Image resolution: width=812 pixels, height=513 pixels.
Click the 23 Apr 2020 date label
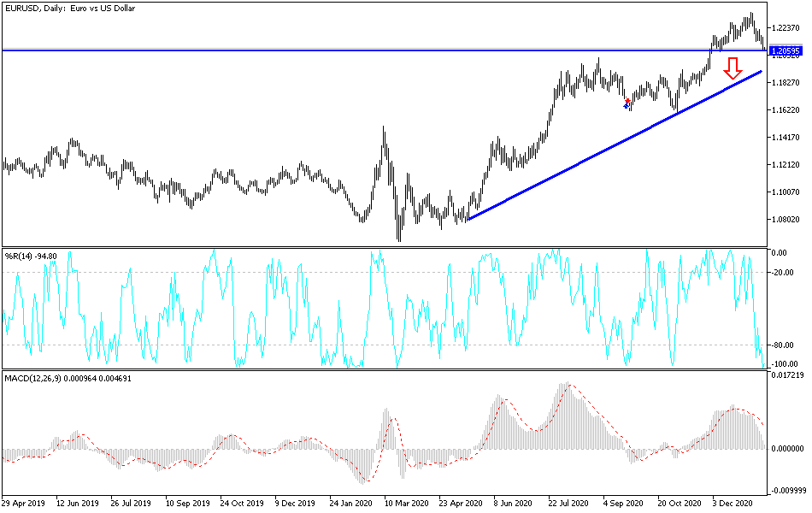point(461,503)
